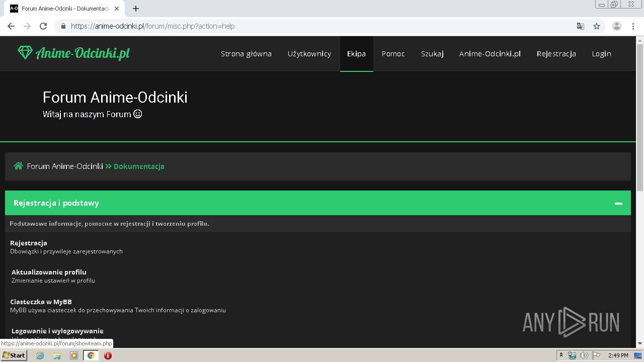Show hidden tray icons arrow
The height and width of the screenshot is (362, 644).
point(561,355)
